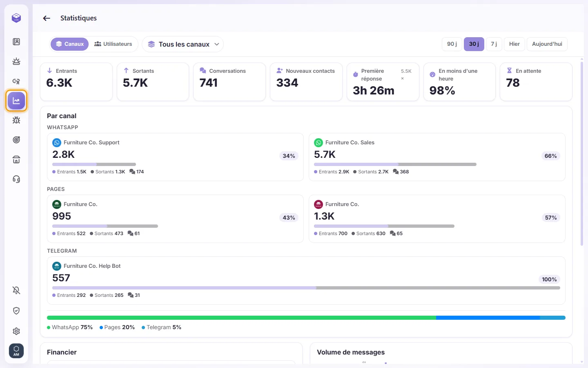Open the headset support icon in sidebar

pos(16,179)
